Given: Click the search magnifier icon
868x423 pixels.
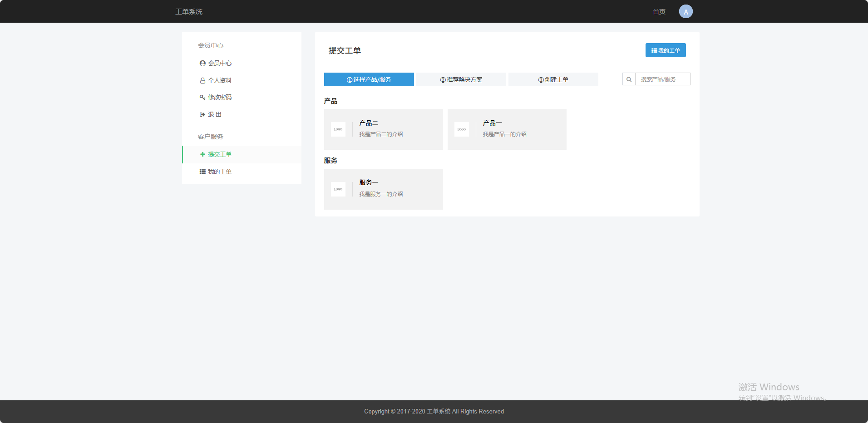Looking at the screenshot, I should tap(629, 79).
